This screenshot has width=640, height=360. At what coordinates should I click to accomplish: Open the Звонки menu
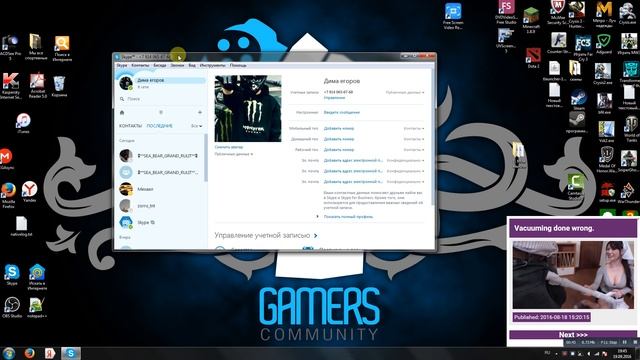click(x=177, y=65)
